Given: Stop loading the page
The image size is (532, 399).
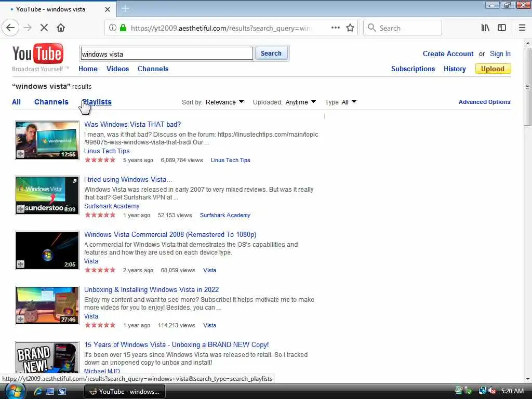Looking at the screenshot, I should click(44, 28).
